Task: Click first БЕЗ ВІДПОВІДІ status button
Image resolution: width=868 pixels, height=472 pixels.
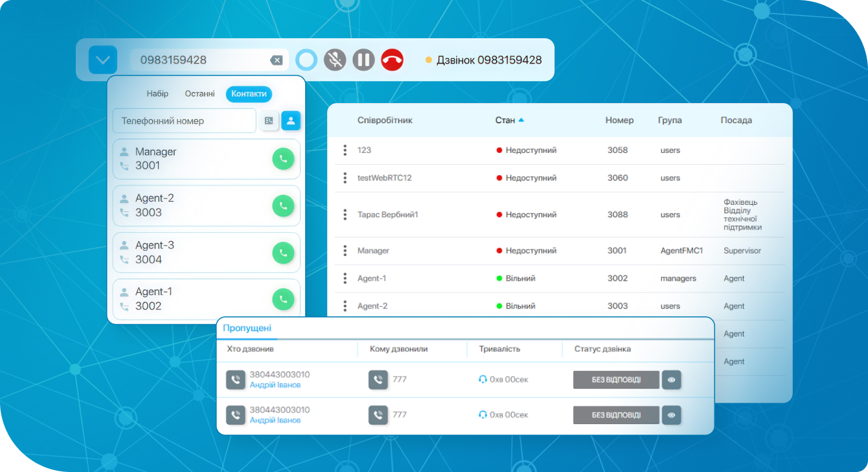Action: coord(615,380)
